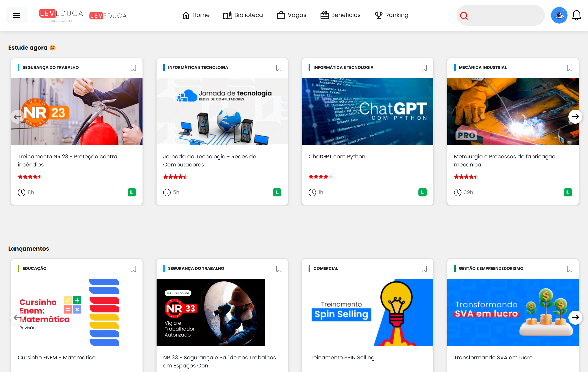Open the Vagas page
Viewport: 588px width, 372px height.
[292, 15]
